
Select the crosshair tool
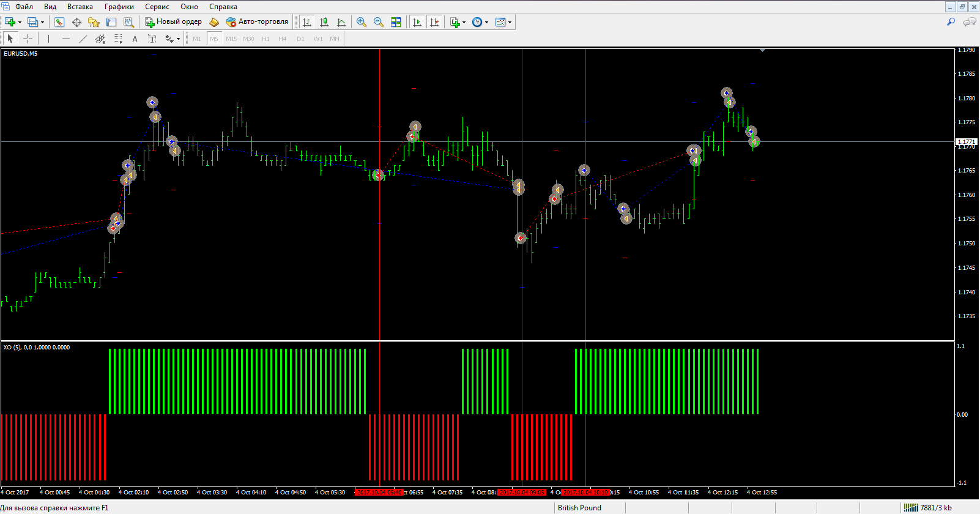click(28, 39)
